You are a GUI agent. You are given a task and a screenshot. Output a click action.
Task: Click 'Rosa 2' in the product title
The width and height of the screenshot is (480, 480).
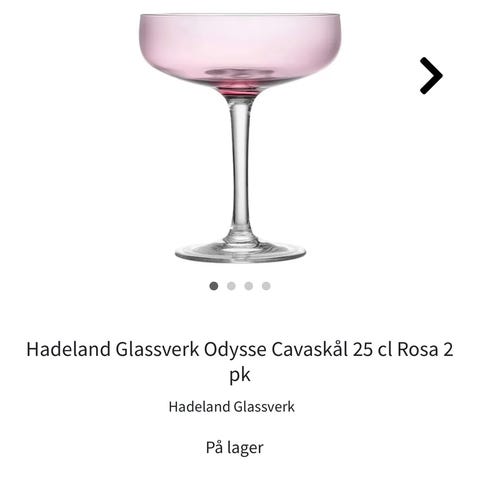[425, 349]
